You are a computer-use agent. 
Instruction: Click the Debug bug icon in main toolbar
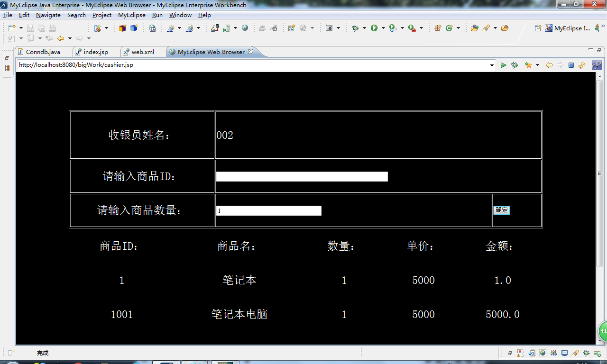[355, 28]
